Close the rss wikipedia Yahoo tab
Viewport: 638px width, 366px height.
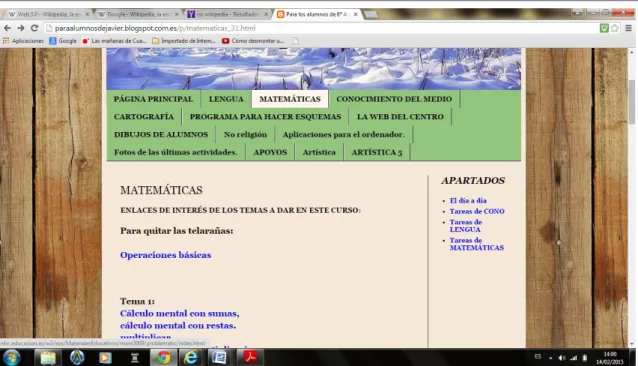tap(266, 14)
